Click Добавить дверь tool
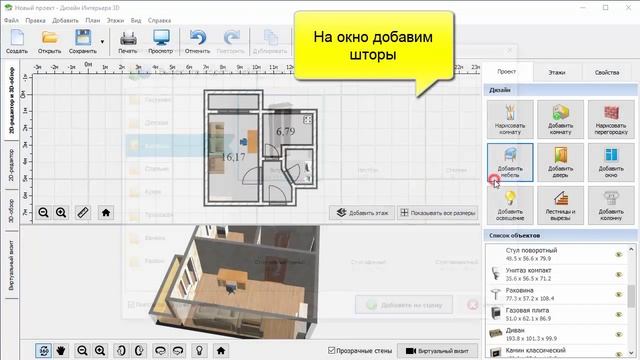 (x=560, y=162)
